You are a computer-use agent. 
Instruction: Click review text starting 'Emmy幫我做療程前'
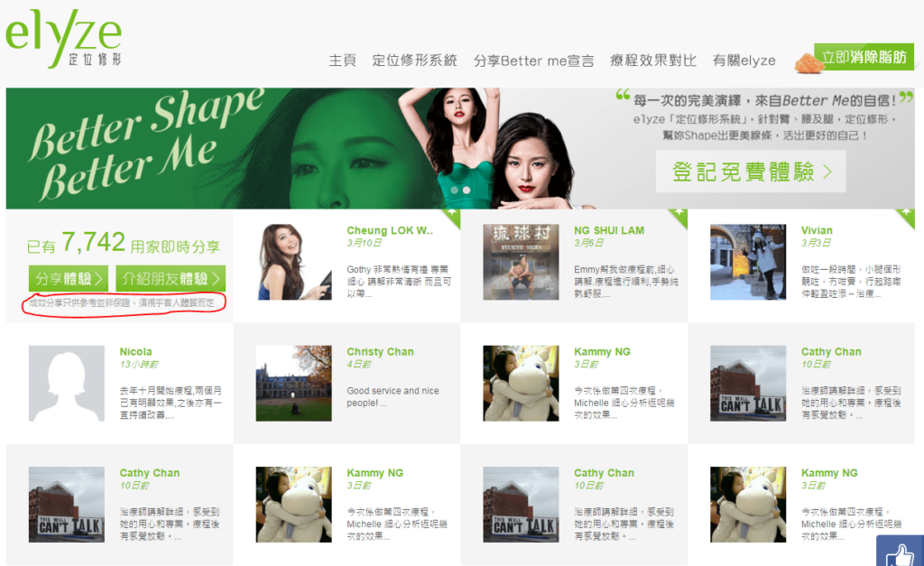pos(626,282)
